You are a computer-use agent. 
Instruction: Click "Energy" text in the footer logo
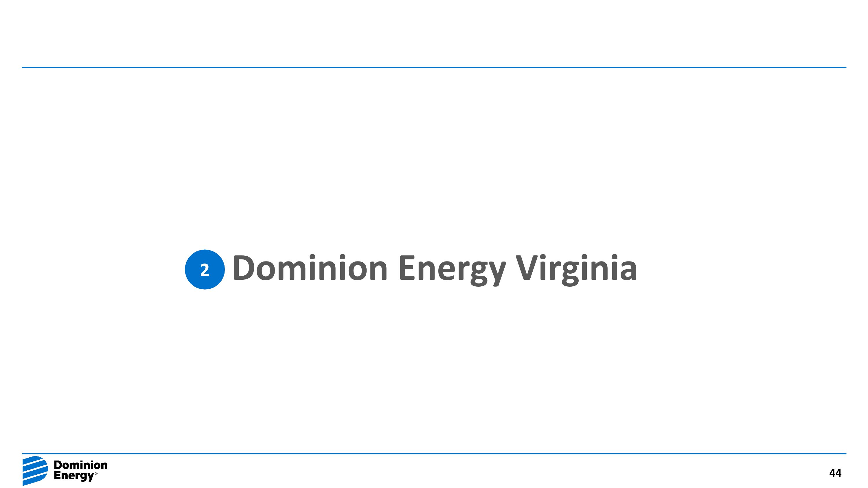(74, 476)
